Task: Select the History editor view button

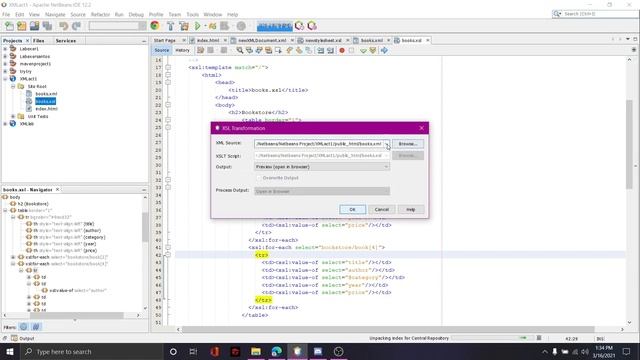Action: coord(182,50)
